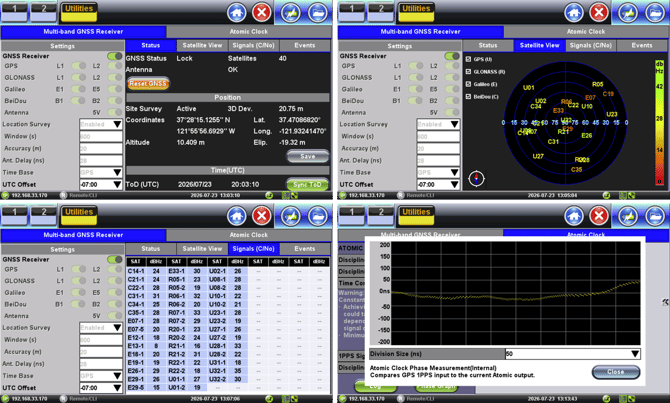Switch to the Satellite View tab on the Status screen
This screenshot has width=670, height=403.
coord(202,45)
